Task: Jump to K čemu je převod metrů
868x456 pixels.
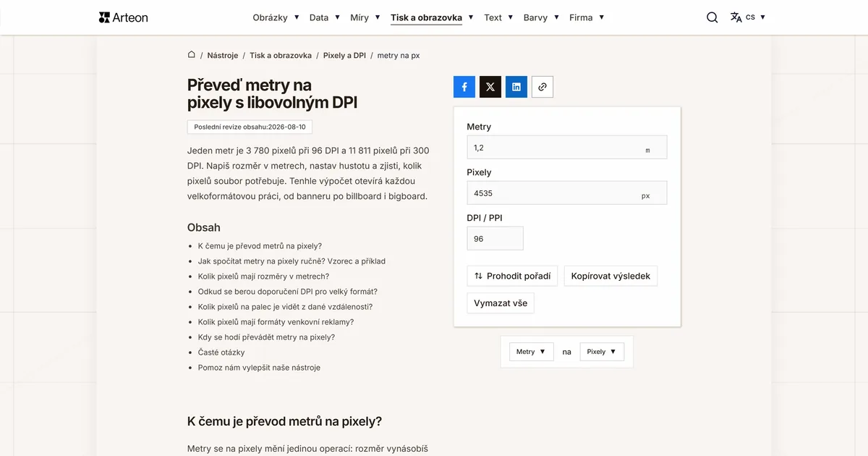Action: pyautogui.click(x=260, y=246)
